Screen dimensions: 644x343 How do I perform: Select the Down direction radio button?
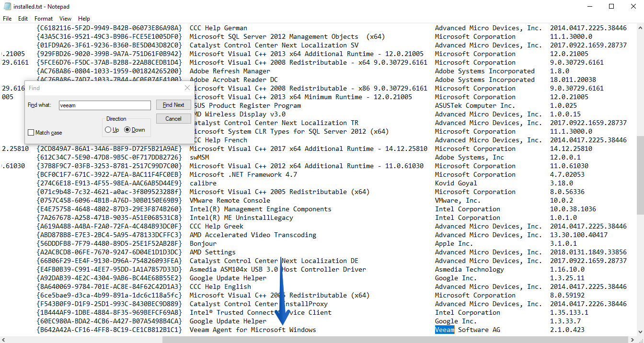pos(127,130)
